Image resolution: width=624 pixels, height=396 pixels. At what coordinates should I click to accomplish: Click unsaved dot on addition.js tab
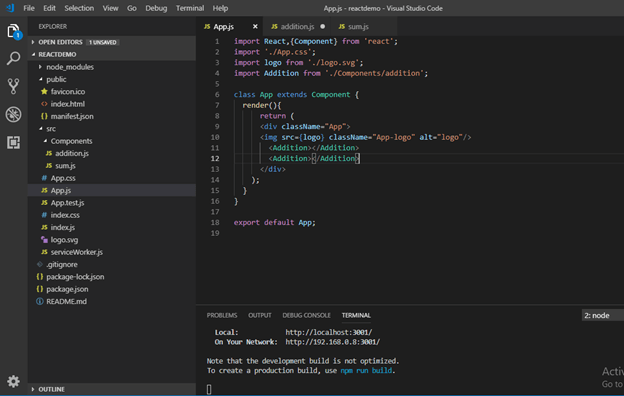(x=322, y=26)
